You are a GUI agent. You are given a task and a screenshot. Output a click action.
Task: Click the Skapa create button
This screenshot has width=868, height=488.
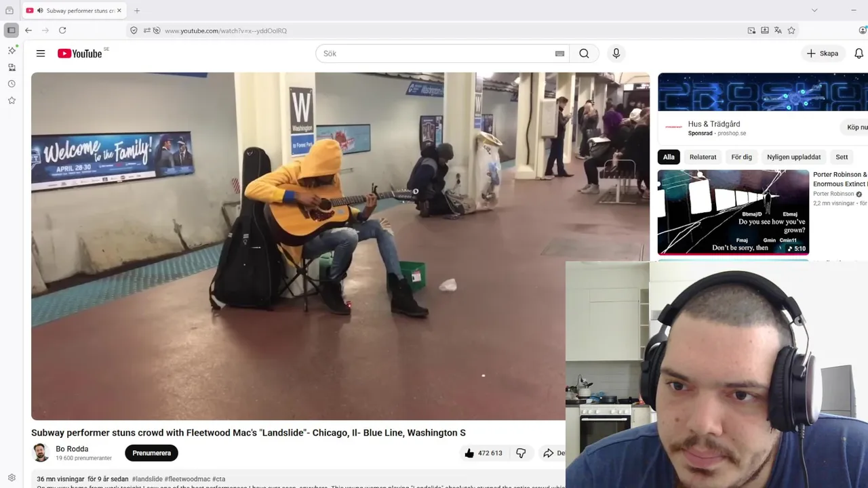(x=823, y=54)
